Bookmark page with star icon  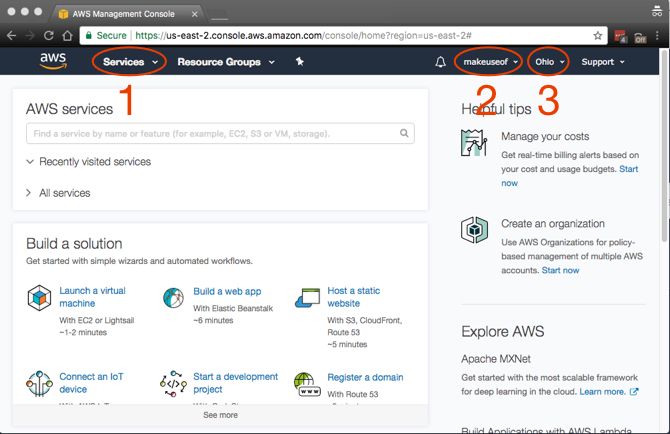(x=598, y=35)
